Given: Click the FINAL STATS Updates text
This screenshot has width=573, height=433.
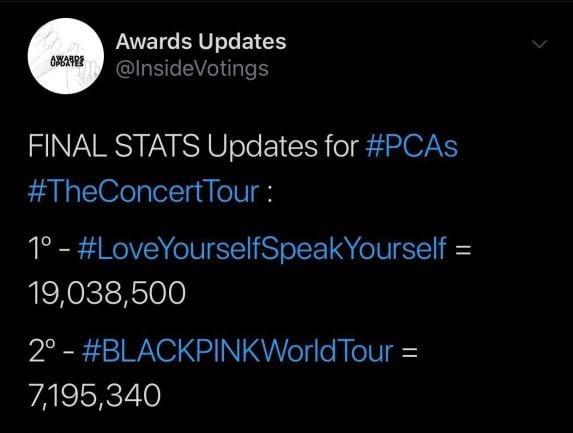Looking at the screenshot, I should [172, 147].
